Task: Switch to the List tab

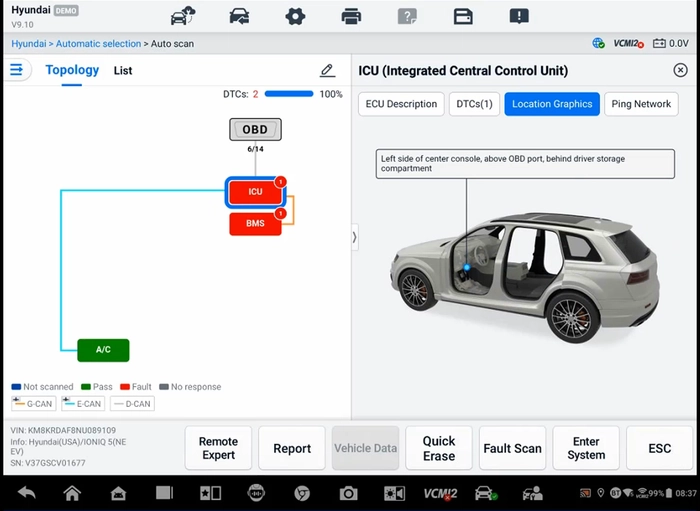Action: coord(123,71)
